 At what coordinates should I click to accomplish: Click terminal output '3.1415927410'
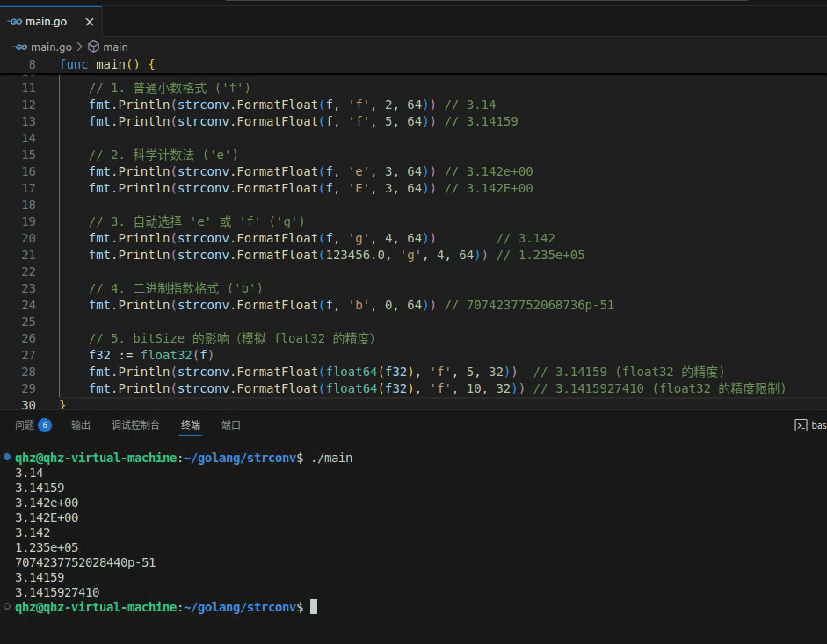click(57, 592)
